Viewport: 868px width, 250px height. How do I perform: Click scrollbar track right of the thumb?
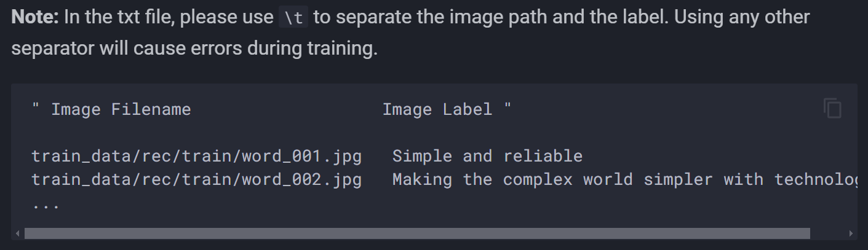[x=827, y=234]
